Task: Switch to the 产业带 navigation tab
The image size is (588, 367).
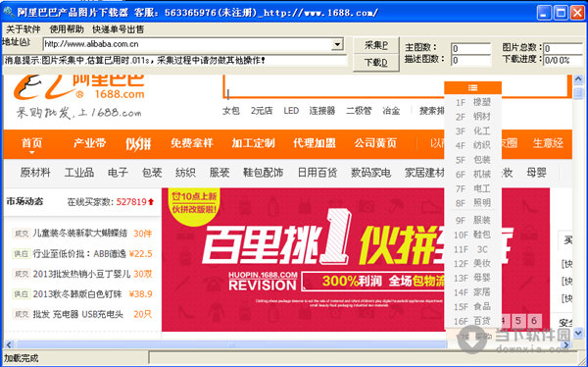Action: click(89, 143)
